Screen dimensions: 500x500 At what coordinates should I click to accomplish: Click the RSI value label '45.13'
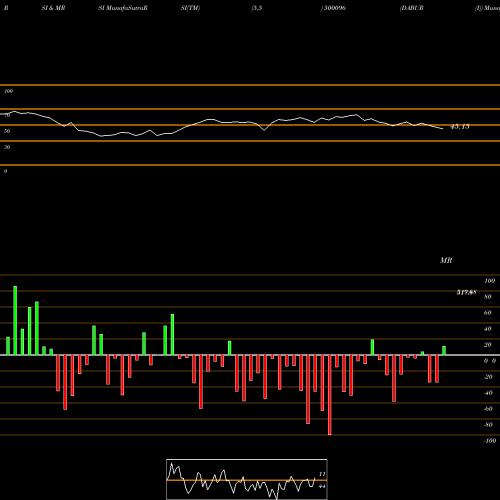[460, 127]
